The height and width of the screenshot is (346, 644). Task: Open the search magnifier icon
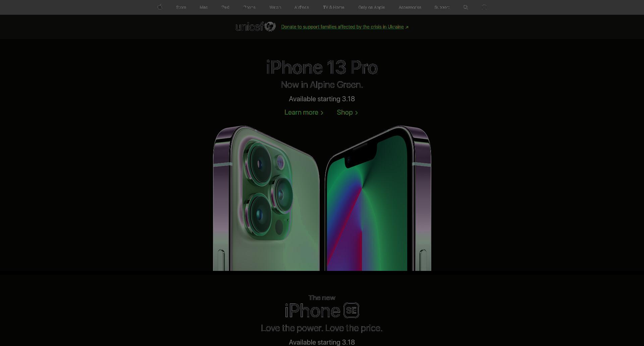[x=466, y=7]
